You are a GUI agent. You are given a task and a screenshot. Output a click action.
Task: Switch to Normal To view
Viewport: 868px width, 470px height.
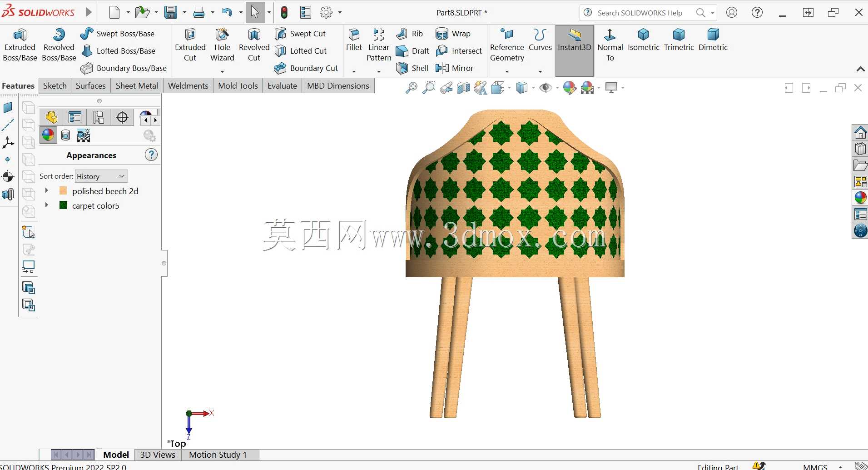click(610, 45)
